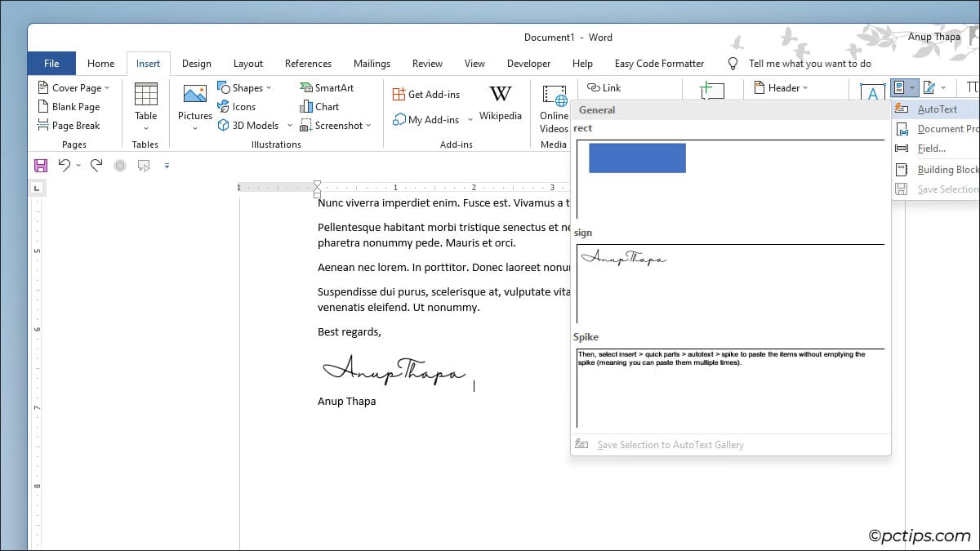Save the document from Quick Access Toolbar
Screen dimensions: 980x551
click(41, 165)
